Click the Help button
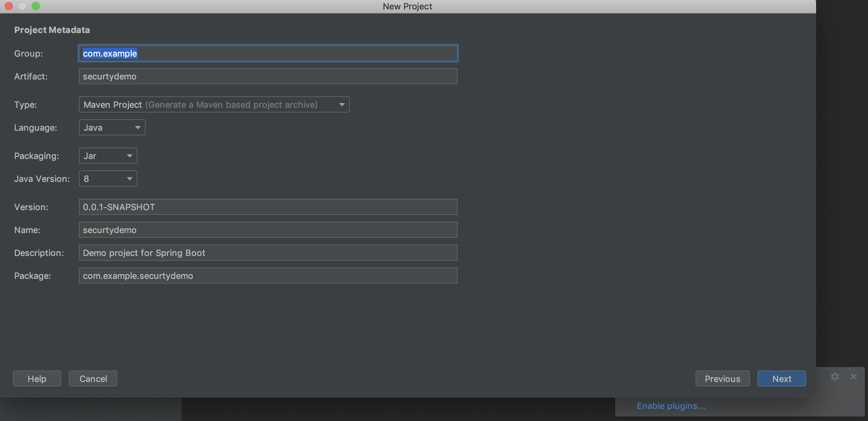Viewport: 868px width, 421px height. pos(37,379)
